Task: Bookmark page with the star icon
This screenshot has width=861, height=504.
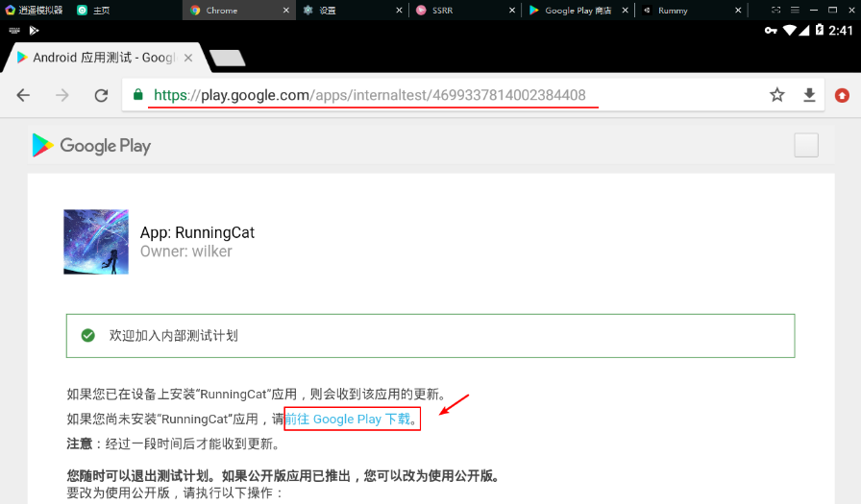Action: (x=777, y=95)
